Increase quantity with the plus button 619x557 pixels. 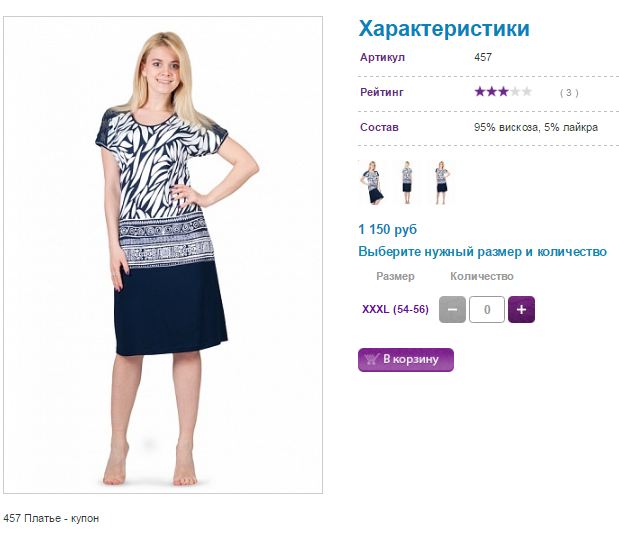(521, 309)
